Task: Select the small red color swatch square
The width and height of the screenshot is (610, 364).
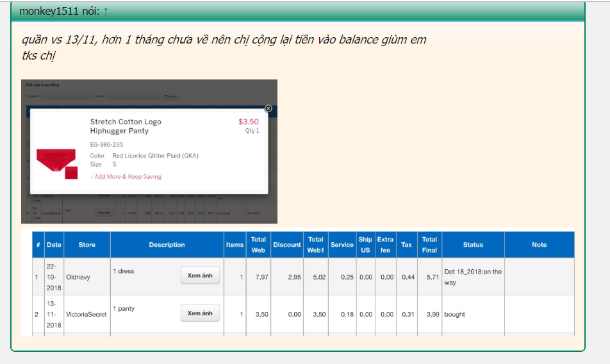Action: [x=71, y=172]
